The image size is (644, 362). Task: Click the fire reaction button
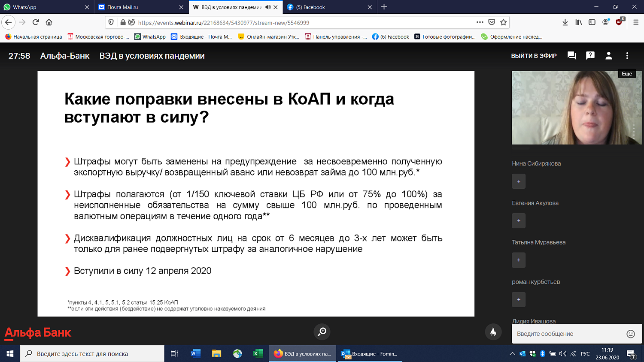pos(493,332)
